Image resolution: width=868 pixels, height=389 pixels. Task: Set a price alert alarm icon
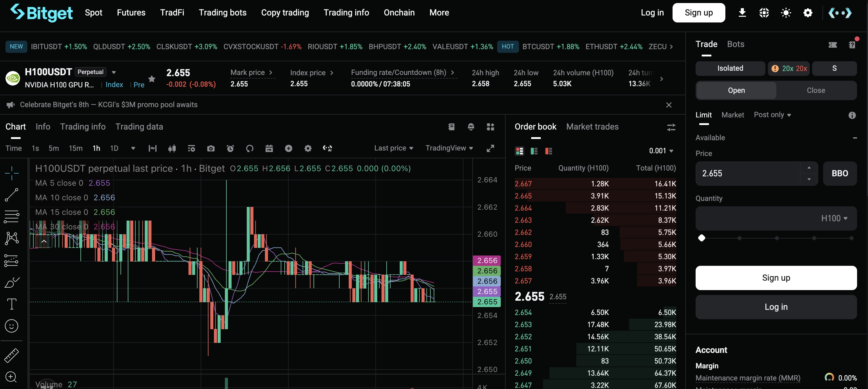pos(230,148)
